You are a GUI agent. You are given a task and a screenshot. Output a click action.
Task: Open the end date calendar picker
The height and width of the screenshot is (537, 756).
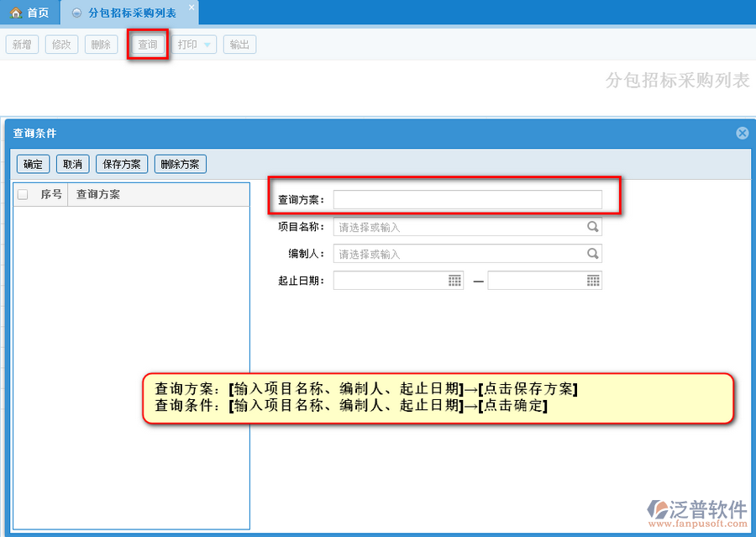click(593, 281)
